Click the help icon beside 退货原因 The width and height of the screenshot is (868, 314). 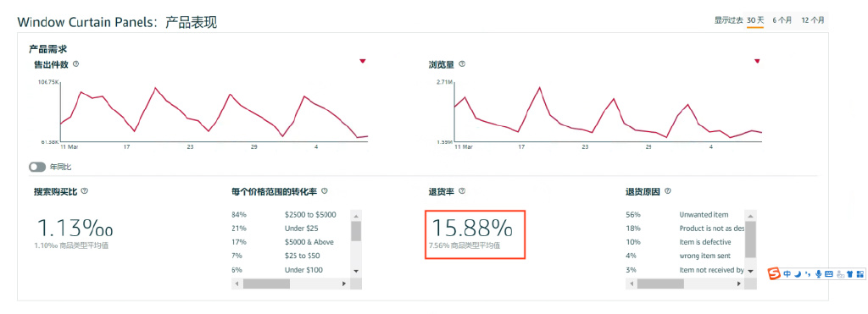668,190
